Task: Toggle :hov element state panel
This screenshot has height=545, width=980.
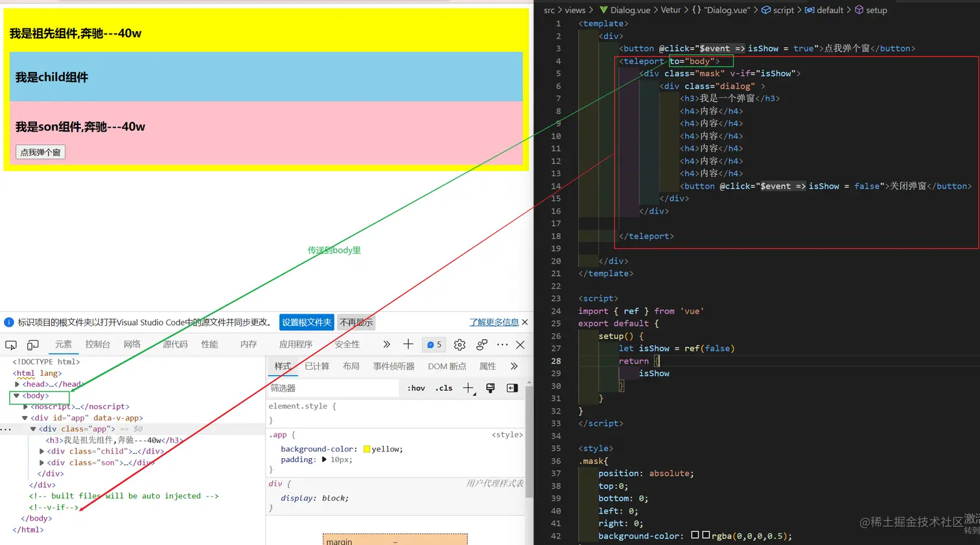Action: click(x=416, y=388)
